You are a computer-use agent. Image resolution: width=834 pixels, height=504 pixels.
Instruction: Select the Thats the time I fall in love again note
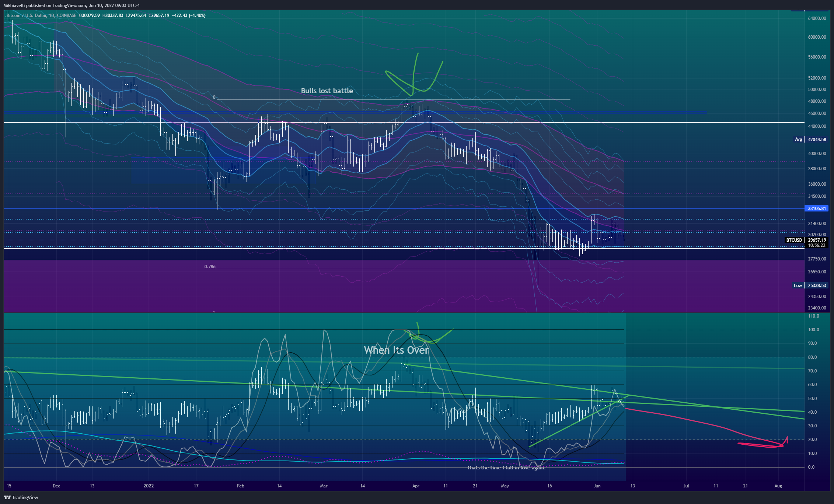pos(506,468)
